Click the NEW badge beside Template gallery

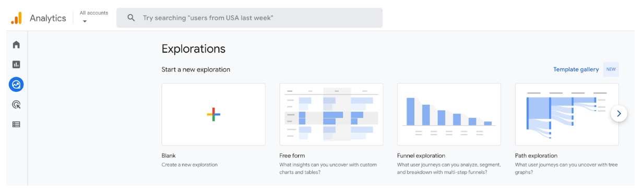coord(611,69)
